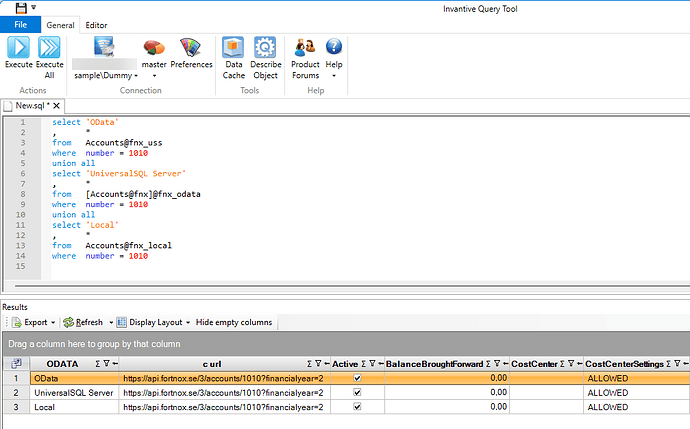
Task: Click the Describe Object icon
Action: tap(266, 48)
